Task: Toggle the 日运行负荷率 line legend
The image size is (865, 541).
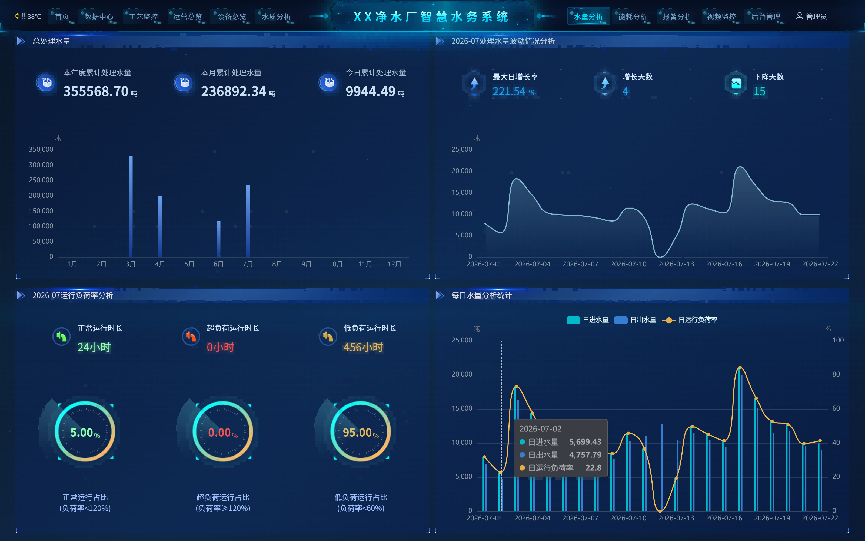Action: (690, 320)
